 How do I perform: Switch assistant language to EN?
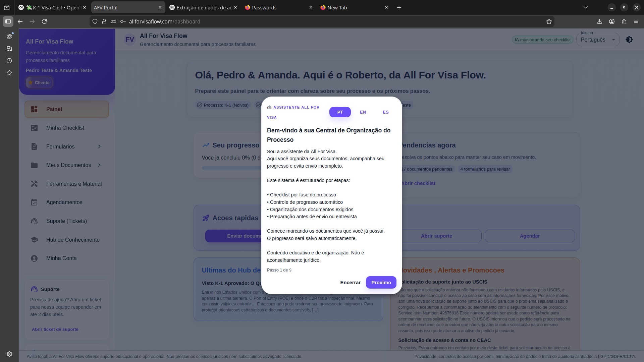(x=363, y=112)
